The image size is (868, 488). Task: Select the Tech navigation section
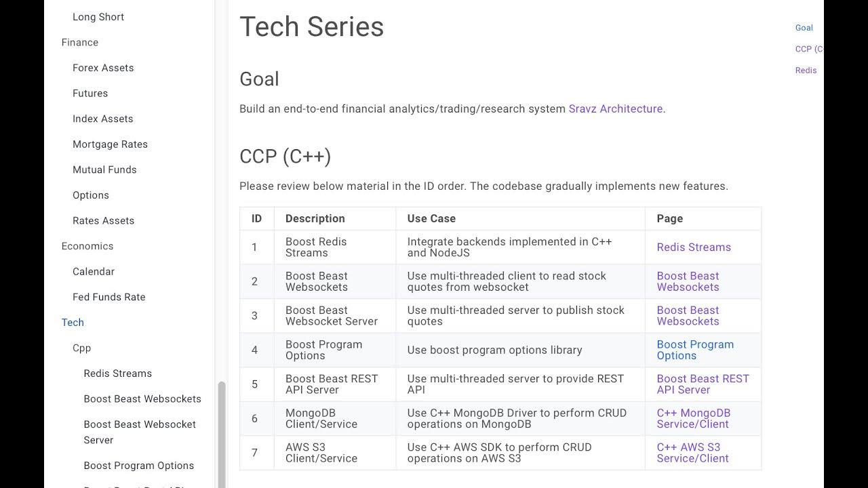(x=73, y=323)
